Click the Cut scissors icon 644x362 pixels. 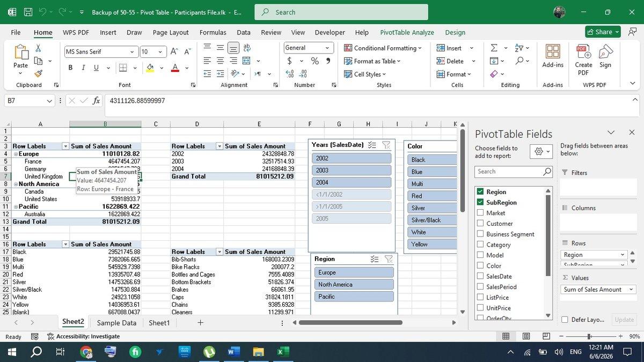(38, 48)
